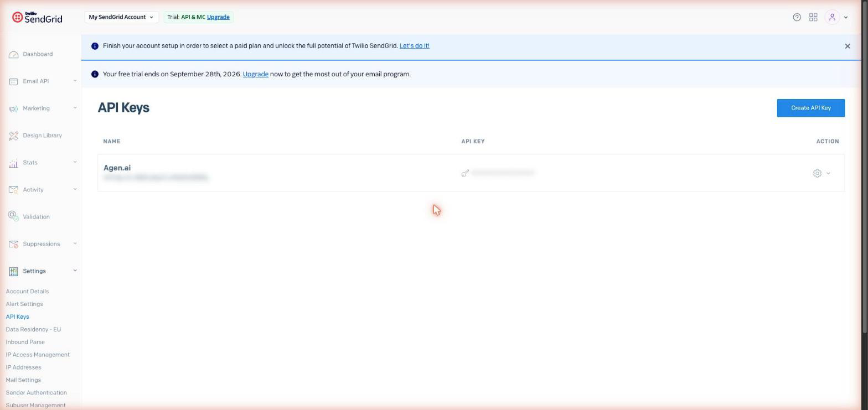The width and height of the screenshot is (868, 410).
Task: Click the Agen.ai key name
Action: click(117, 168)
